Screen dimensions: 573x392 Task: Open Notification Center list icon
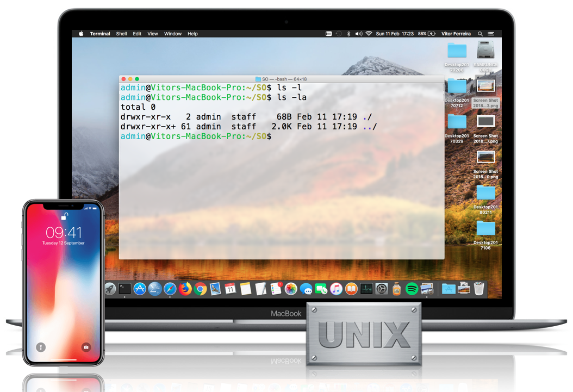(x=491, y=34)
